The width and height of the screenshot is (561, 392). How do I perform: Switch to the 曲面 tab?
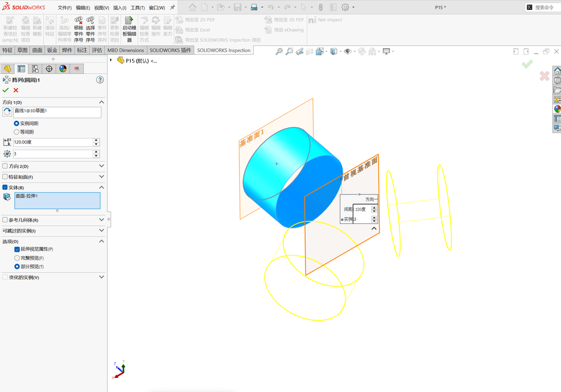point(37,50)
